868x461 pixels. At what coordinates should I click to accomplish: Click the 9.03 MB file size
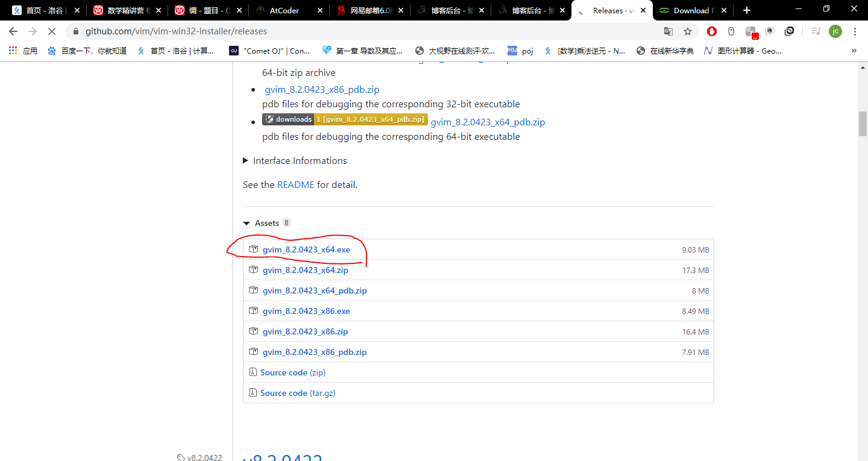(696, 249)
